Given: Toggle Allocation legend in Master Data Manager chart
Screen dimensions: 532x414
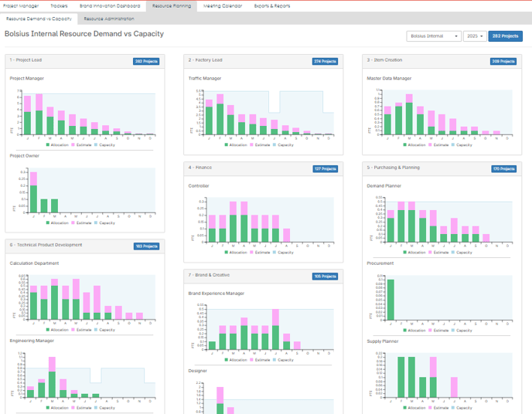Looking at the screenshot, I should coord(414,145).
